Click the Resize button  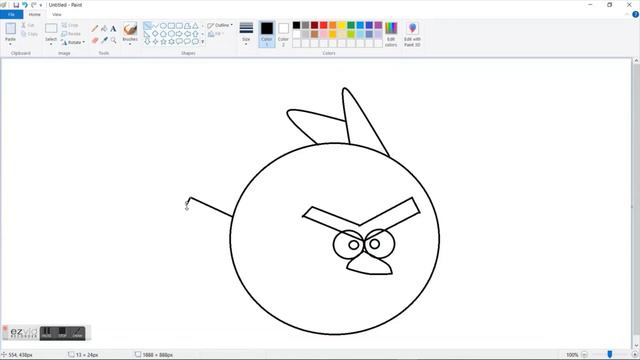coord(71,34)
